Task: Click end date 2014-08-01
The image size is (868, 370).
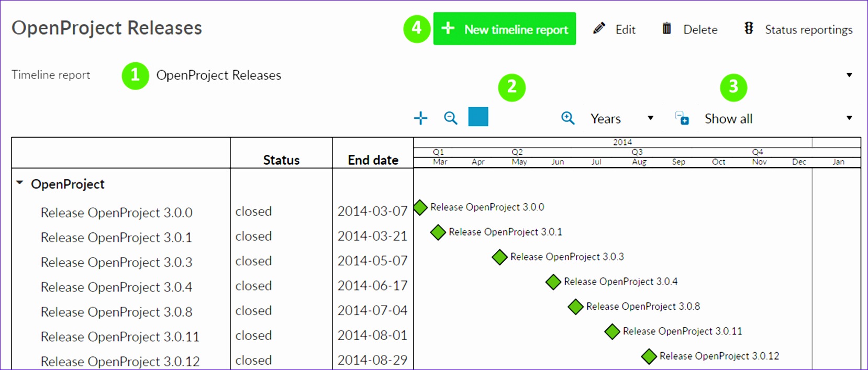Action: click(x=372, y=335)
